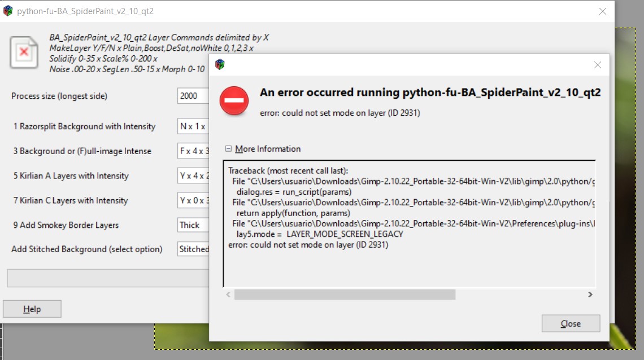Click '7 Kirlian C Layers with Intensity' label
This screenshot has height=360, width=644.
coord(70,200)
